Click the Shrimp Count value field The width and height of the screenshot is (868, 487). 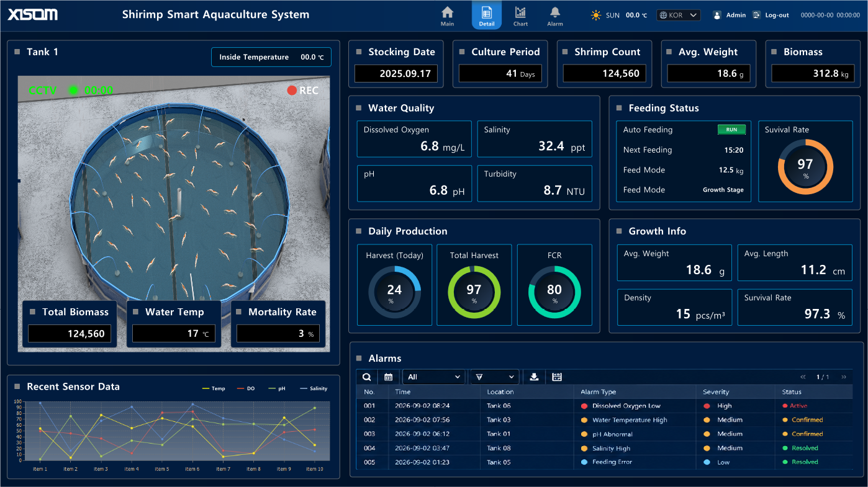coord(605,74)
